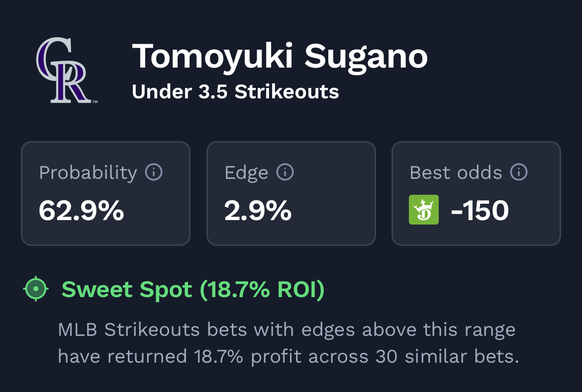Click the Probability label text
582x392 pixels.
88,173
